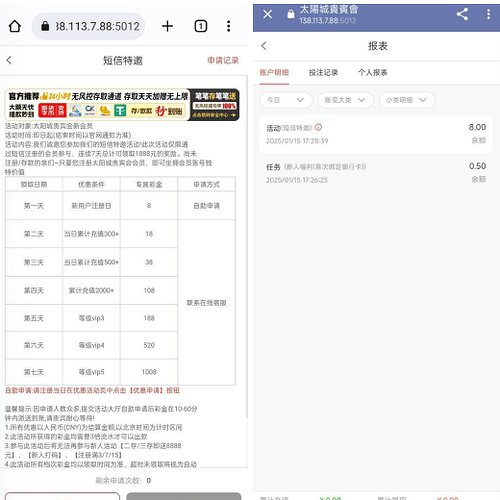This screenshot has height=500, width=500.
Task: Open left browser's three-dot menu
Action: 228,26
